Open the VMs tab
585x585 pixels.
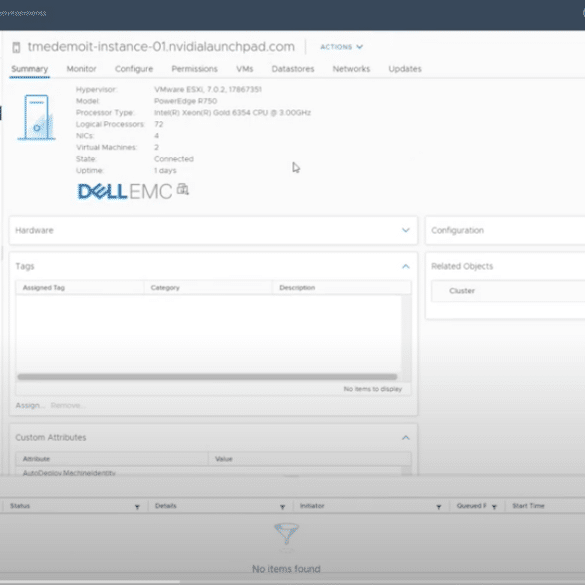[x=245, y=69]
